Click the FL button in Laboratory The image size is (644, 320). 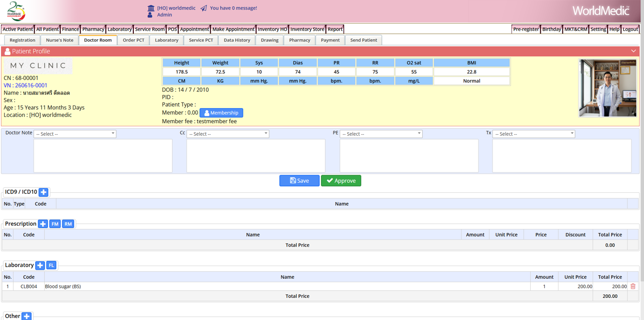pos(51,265)
